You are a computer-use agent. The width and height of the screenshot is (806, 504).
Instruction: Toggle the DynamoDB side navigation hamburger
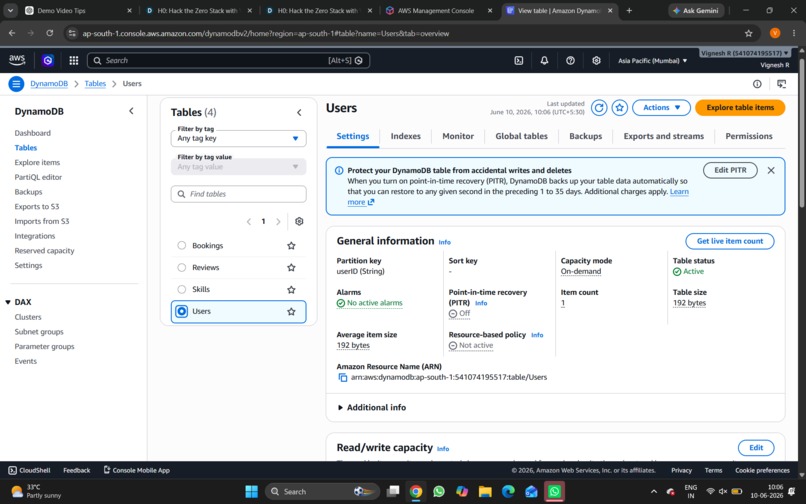(16, 84)
